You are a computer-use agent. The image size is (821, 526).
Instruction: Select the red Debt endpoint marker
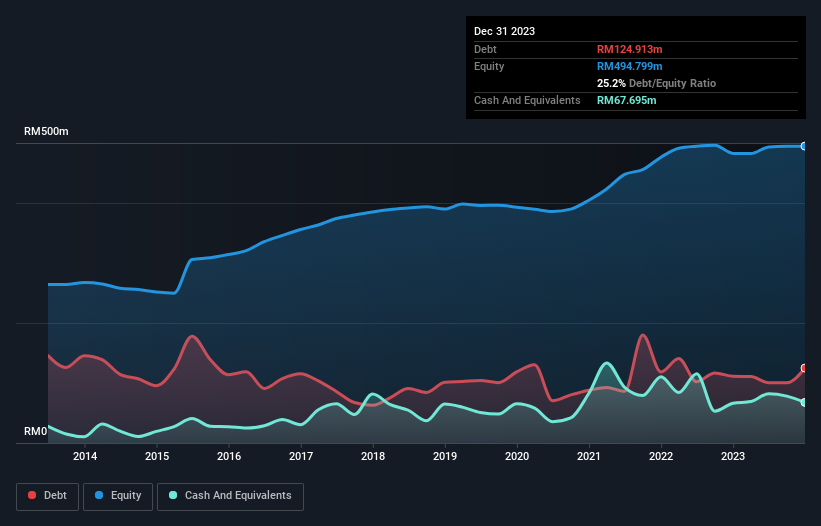tap(804, 368)
